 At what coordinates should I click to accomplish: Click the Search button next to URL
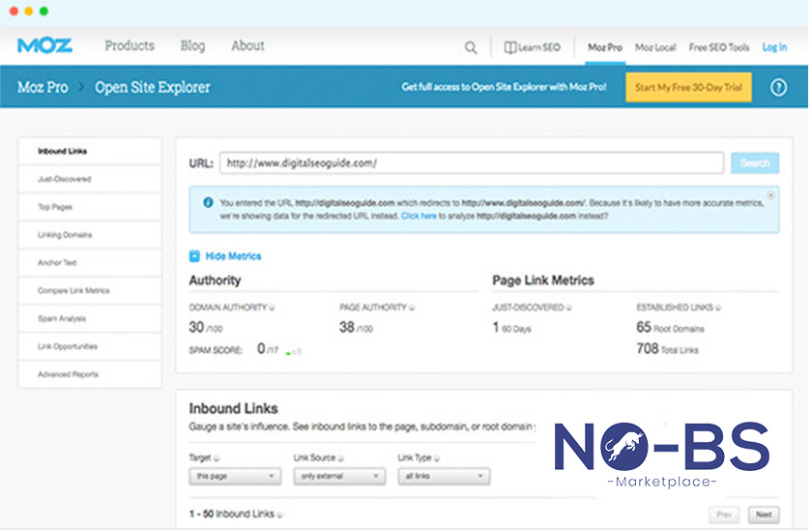coord(755,163)
